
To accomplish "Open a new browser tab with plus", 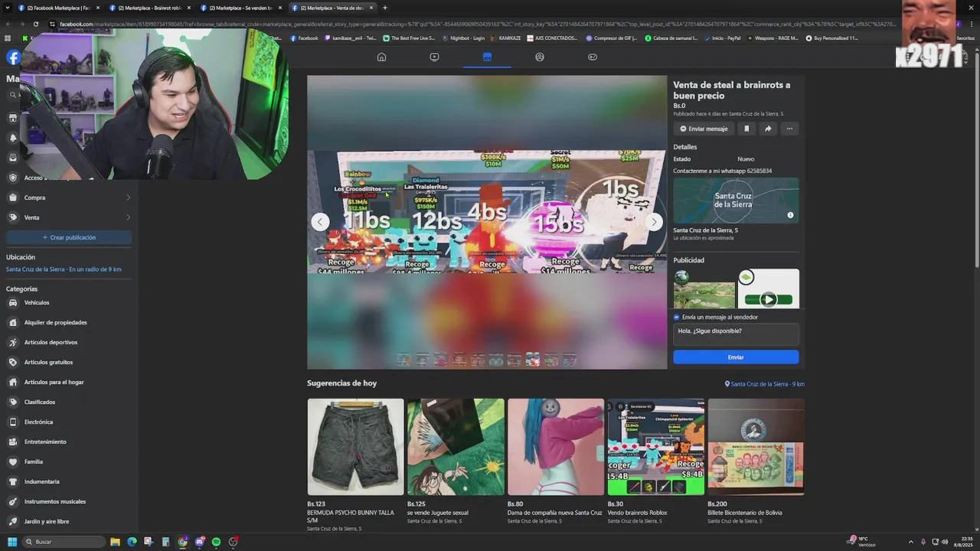I will click(x=384, y=8).
